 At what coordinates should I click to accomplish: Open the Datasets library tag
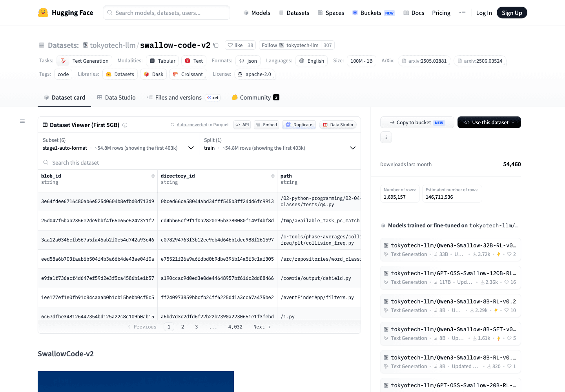[x=120, y=74]
